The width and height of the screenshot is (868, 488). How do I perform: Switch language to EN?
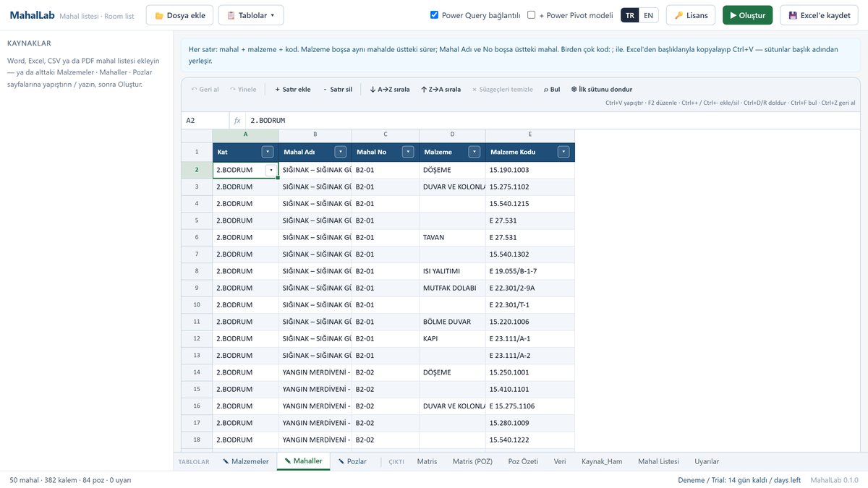pos(648,15)
